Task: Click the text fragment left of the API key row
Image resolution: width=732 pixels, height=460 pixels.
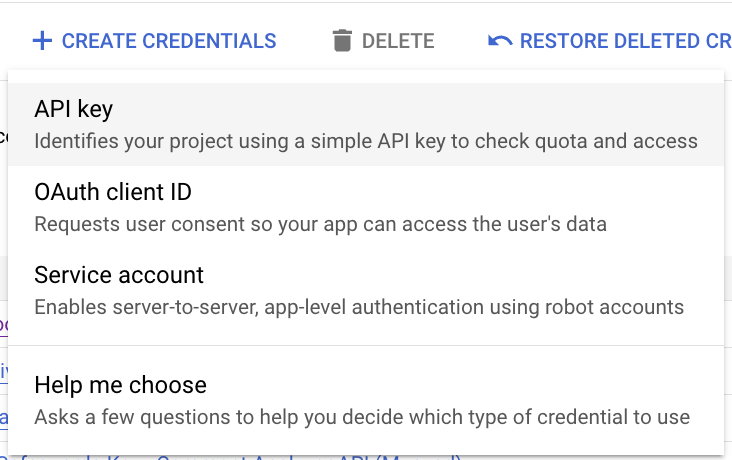Action: pos(4,137)
